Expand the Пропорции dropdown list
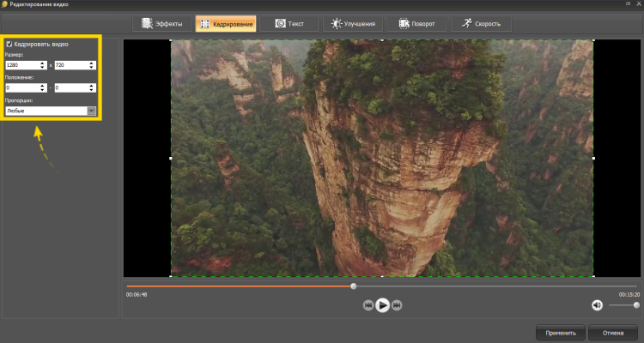The width and height of the screenshot is (644, 343). pos(91,111)
